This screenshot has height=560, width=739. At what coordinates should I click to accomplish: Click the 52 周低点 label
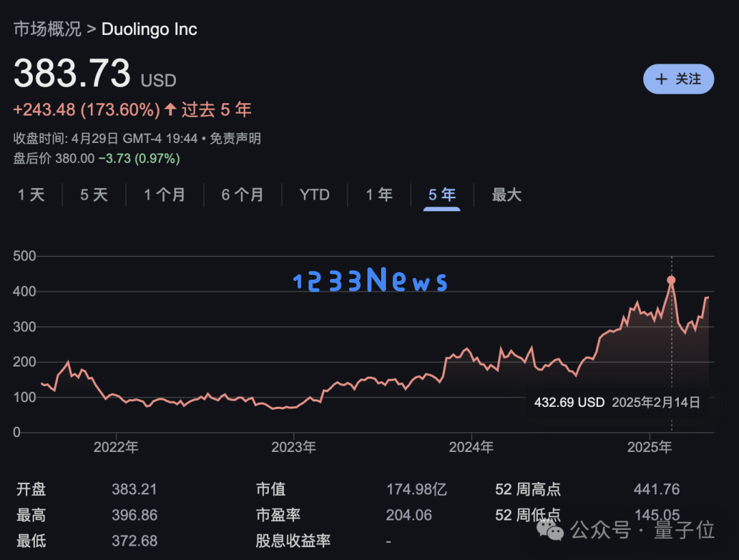point(528,515)
